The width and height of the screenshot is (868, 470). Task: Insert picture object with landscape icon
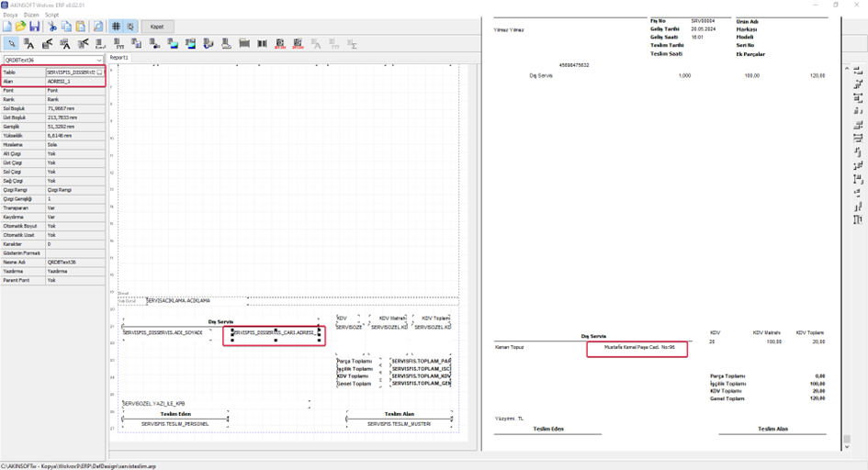[x=173, y=44]
